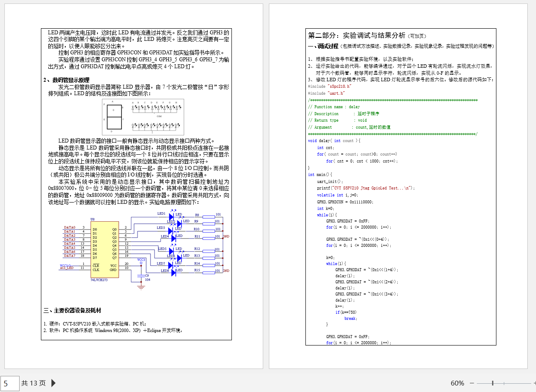Viewport: 536px width, 392px height.
Task: Click the heading '第二部分：实验调试与结果分析'
Action: [x=356, y=36]
